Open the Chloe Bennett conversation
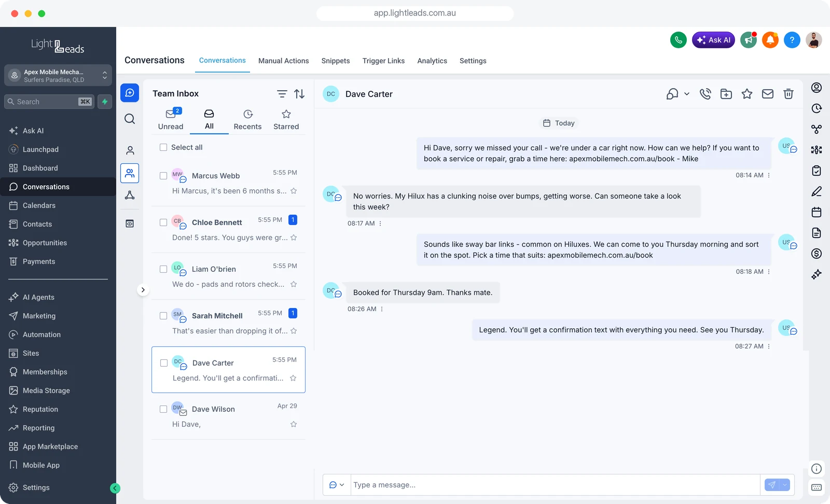This screenshot has width=830, height=504. 228,230
